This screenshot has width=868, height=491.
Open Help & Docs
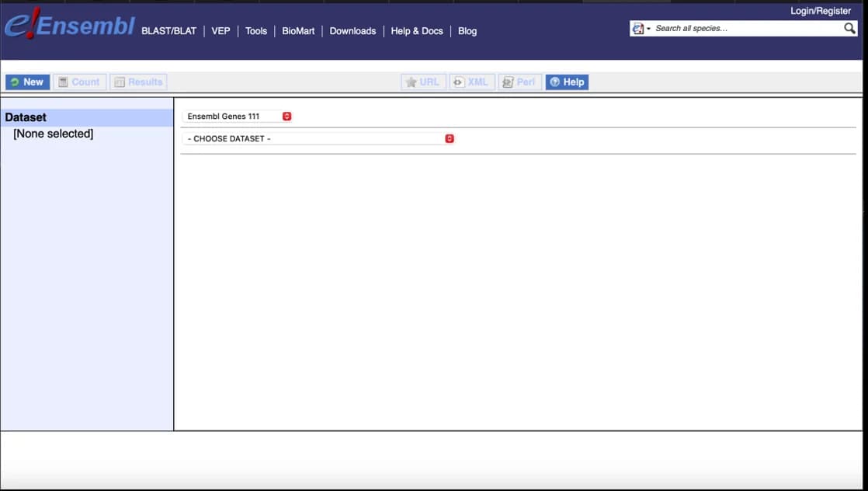(417, 31)
